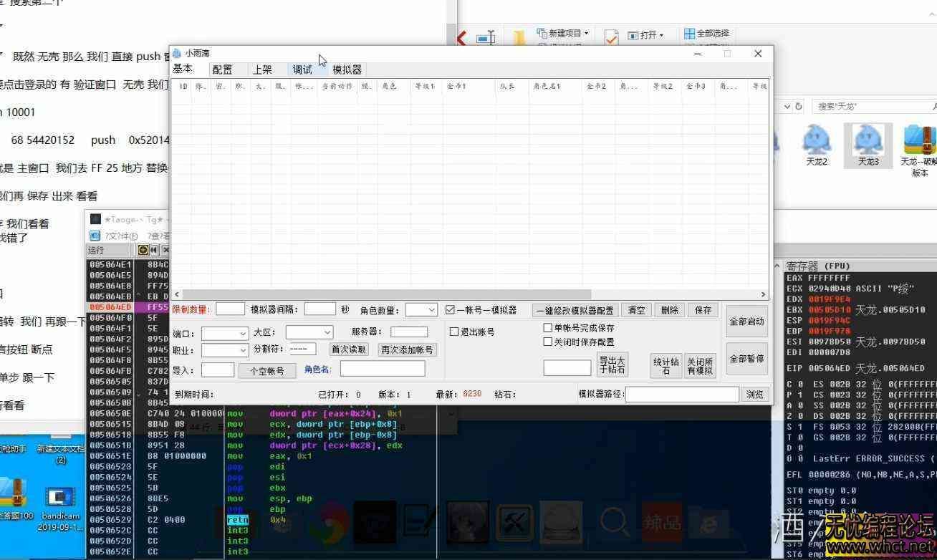Click the Windows search magnifier on the taskbar

pyautogui.click(x=615, y=522)
